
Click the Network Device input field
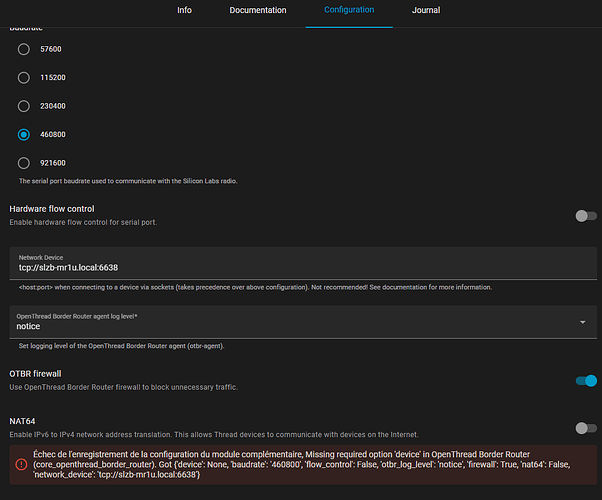[x=300, y=267]
